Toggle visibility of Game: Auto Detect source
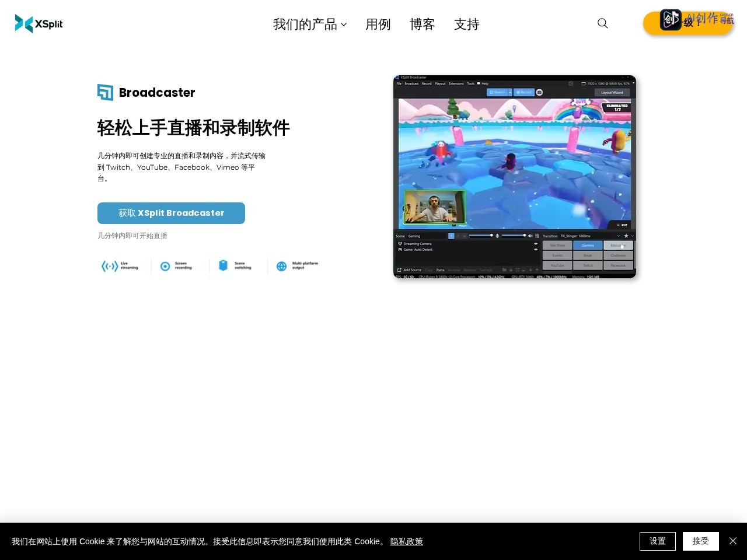This screenshot has height=560, width=747. point(536,250)
